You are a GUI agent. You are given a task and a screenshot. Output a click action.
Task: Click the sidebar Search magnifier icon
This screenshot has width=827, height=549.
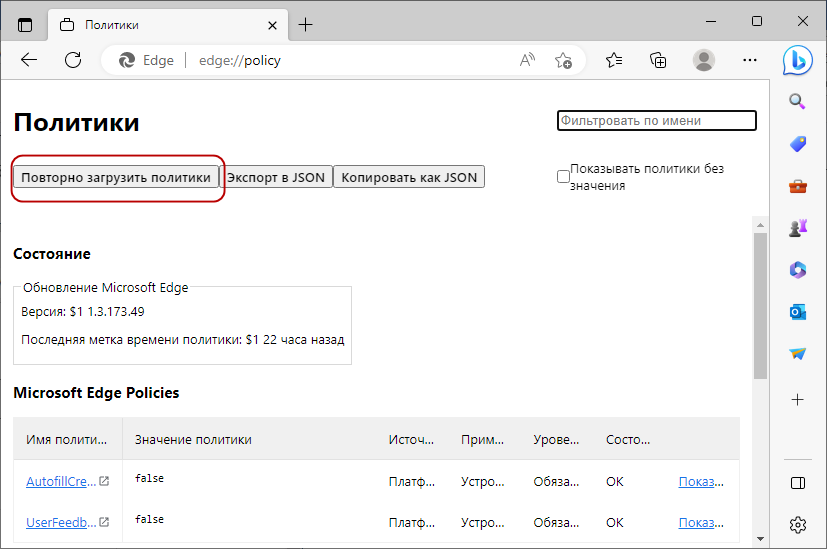pyautogui.click(x=797, y=101)
